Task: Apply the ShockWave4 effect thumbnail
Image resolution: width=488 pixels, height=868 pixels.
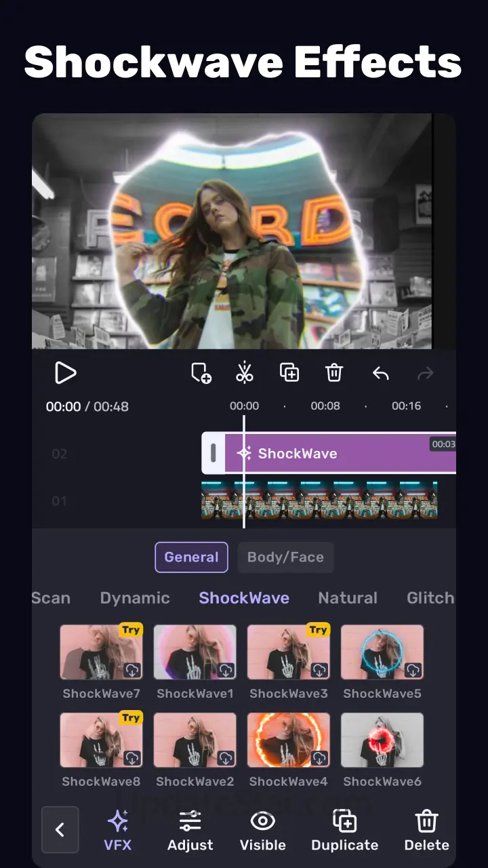Action: (289, 741)
